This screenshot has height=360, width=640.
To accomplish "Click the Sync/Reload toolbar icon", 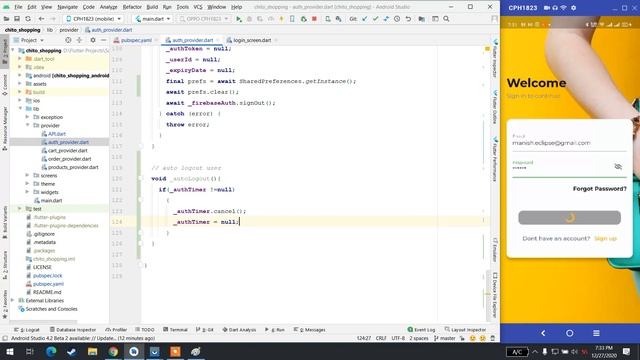I will 28,19.
